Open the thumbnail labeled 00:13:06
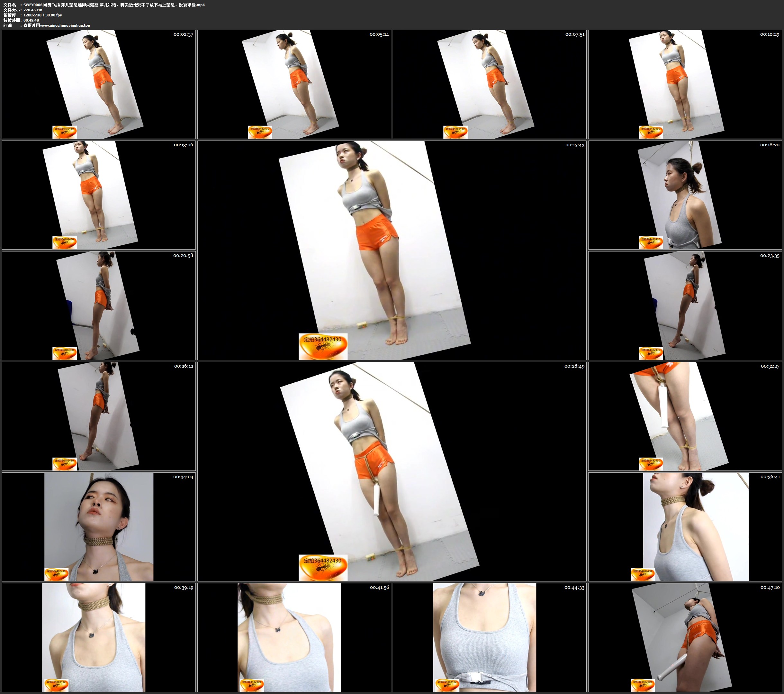Viewport: 784px width, 694px height. click(99, 195)
